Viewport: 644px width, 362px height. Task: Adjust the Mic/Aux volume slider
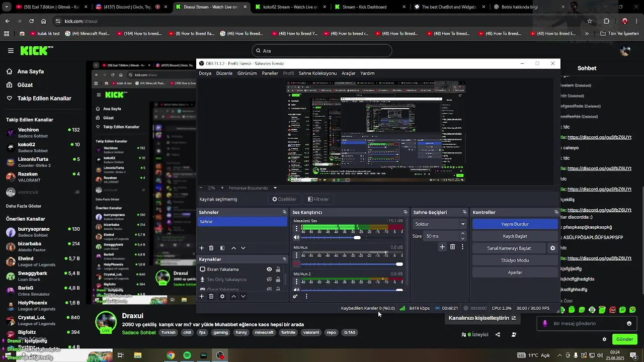[352, 264]
